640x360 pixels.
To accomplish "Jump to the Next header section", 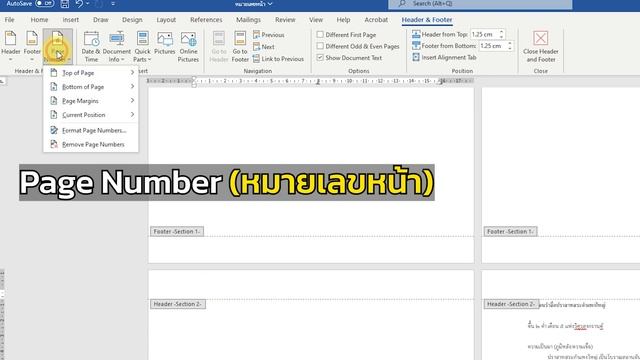I will 264,47.
